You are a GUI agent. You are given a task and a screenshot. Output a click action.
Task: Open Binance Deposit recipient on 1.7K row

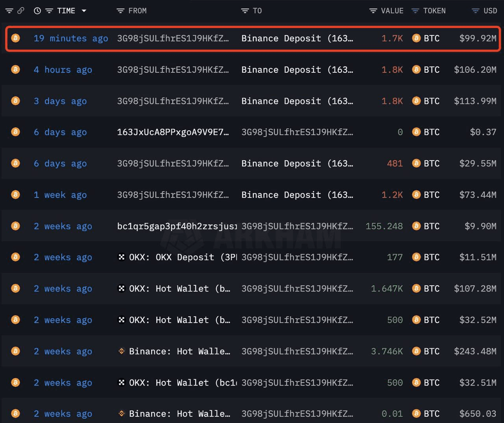tap(297, 39)
